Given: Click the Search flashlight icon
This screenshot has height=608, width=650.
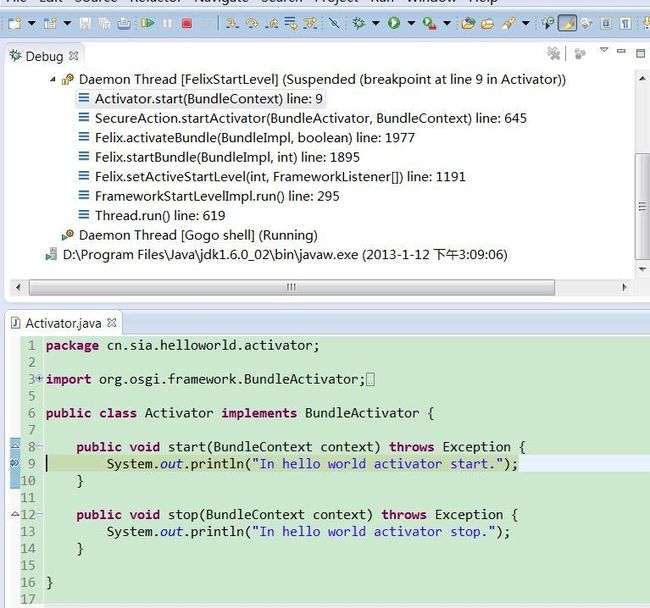Looking at the screenshot, I should pyautogui.click(x=508, y=23).
